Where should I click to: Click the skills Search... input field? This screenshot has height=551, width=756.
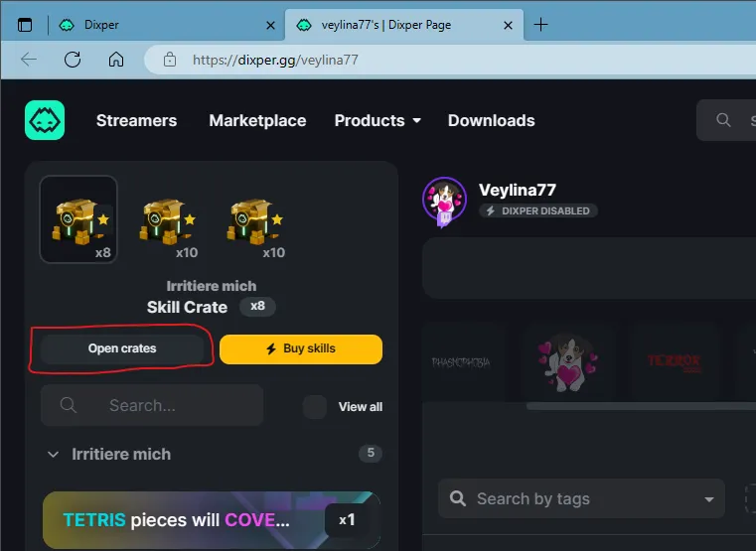click(x=152, y=405)
